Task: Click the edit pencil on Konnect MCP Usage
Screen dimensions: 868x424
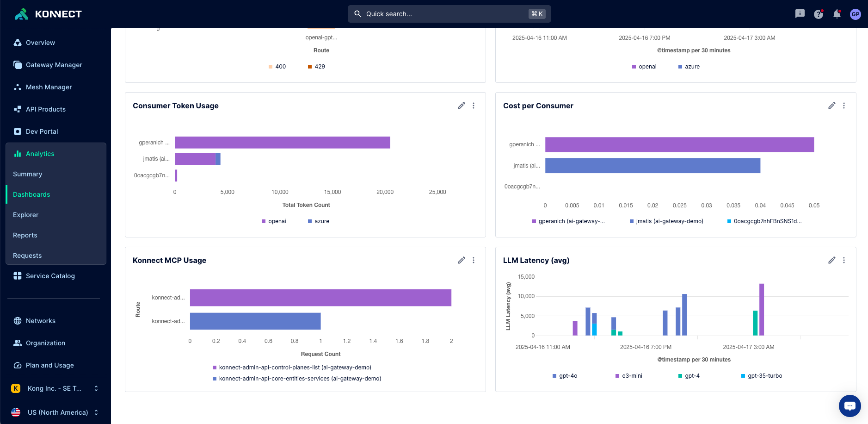Action: click(461, 261)
